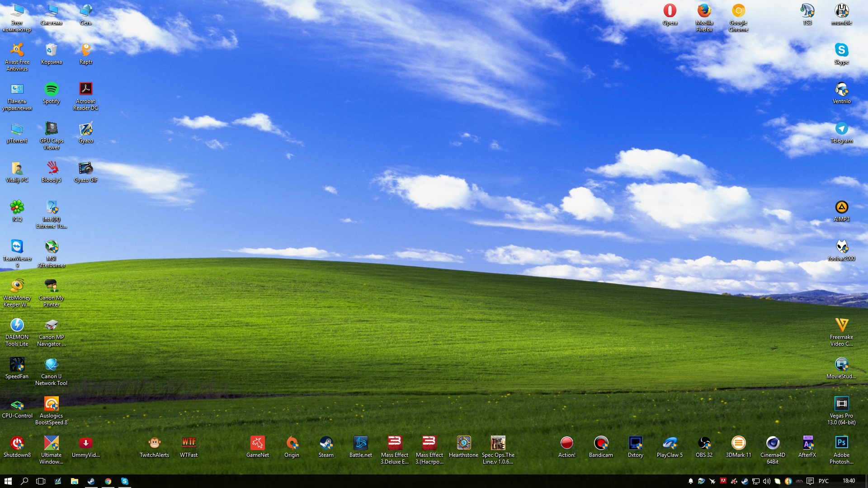Select the AIMP3 player shortcut

pos(841,207)
